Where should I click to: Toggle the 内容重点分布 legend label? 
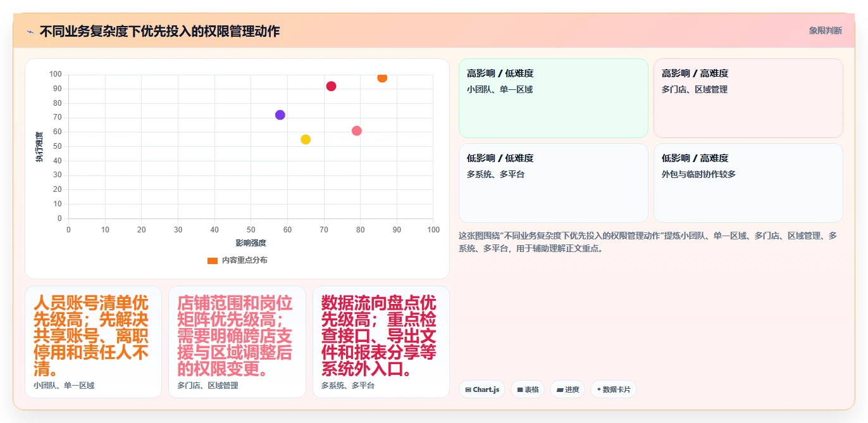(x=244, y=260)
